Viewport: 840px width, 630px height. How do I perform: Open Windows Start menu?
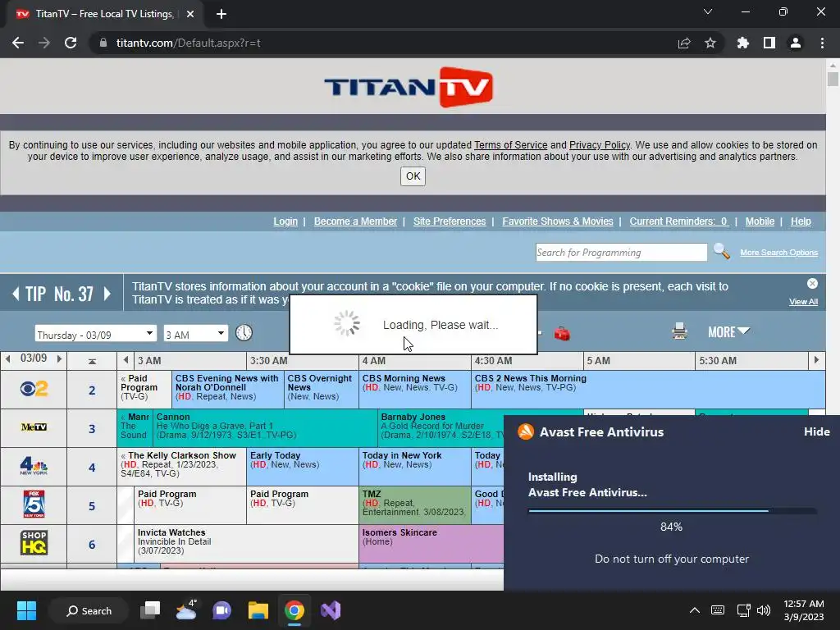[x=26, y=610]
